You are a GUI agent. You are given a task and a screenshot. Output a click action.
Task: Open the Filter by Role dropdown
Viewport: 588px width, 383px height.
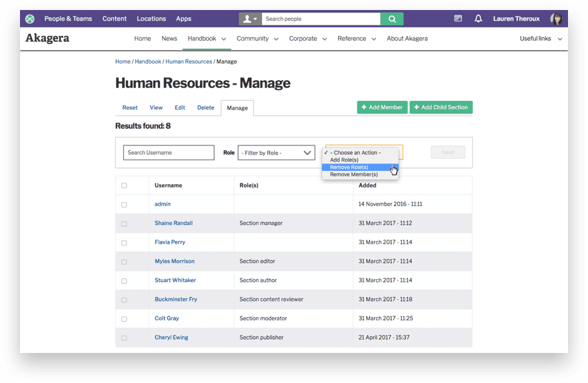tap(276, 153)
